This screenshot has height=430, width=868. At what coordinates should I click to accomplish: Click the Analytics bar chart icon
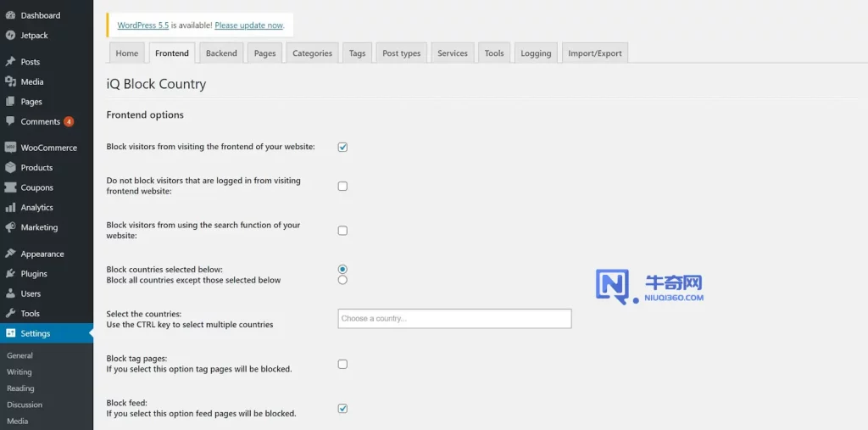tap(10, 207)
